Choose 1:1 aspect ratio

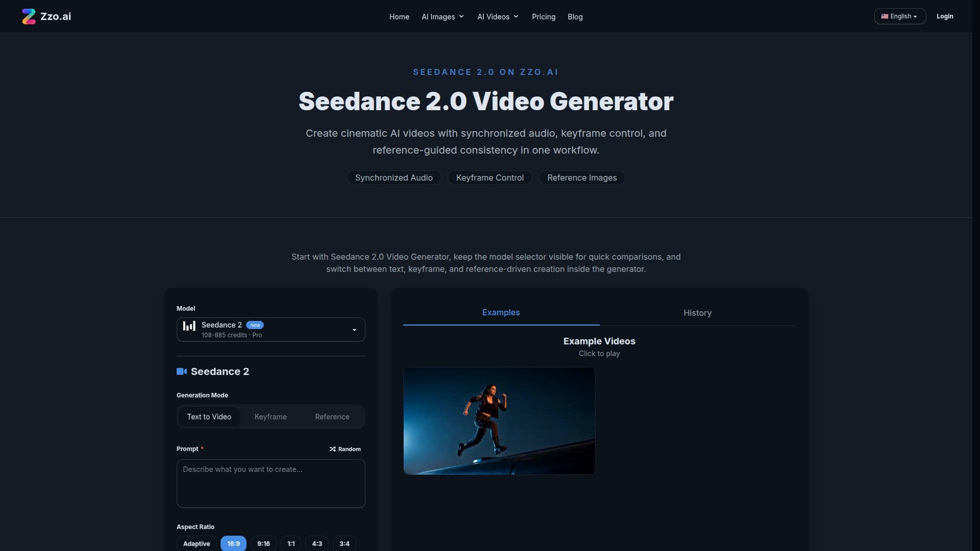point(291,543)
